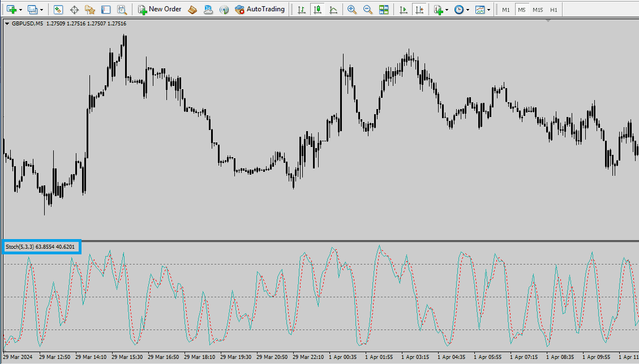
Task: Select the M15 timeframe
Action: pyautogui.click(x=538, y=10)
